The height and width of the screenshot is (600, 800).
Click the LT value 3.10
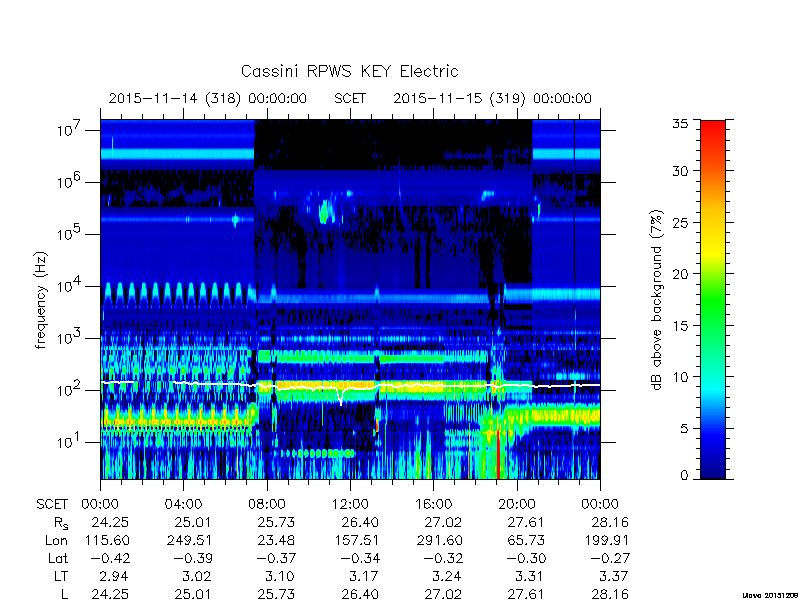pyautogui.click(x=281, y=576)
